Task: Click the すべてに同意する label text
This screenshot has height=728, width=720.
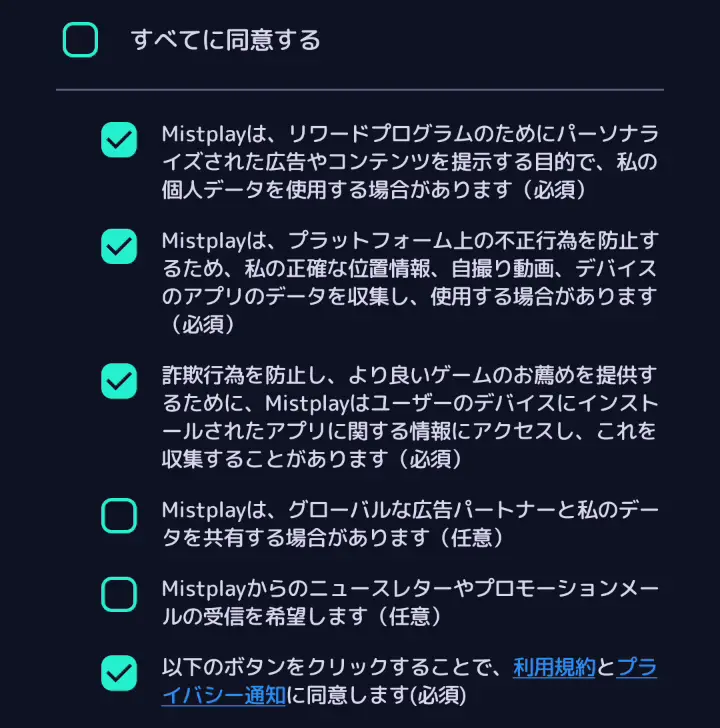Action: tap(226, 40)
